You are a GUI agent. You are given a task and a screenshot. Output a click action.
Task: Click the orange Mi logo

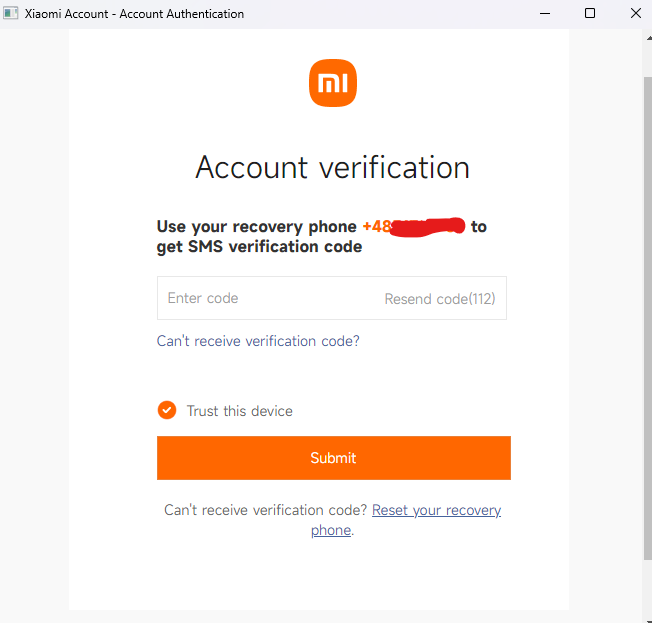(x=332, y=83)
